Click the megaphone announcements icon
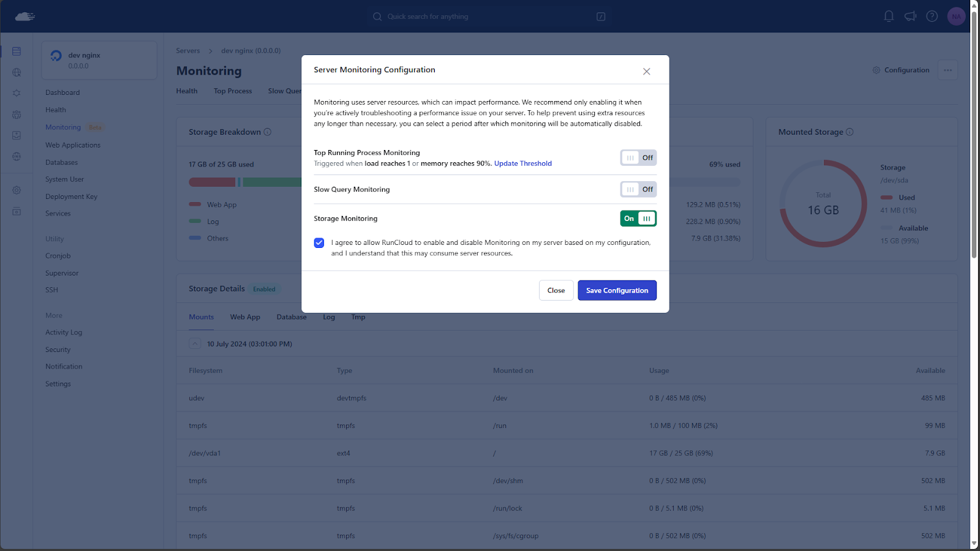The image size is (980, 551). [910, 17]
